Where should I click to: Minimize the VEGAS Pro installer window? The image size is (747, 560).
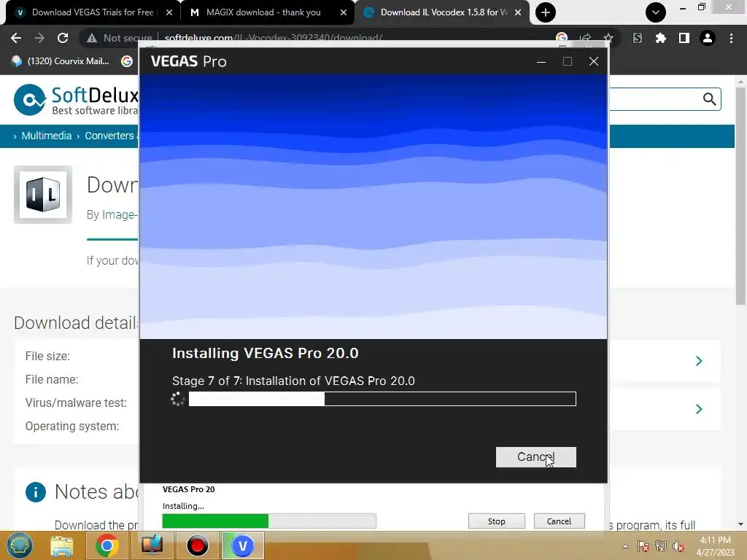[x=541, y=61]
